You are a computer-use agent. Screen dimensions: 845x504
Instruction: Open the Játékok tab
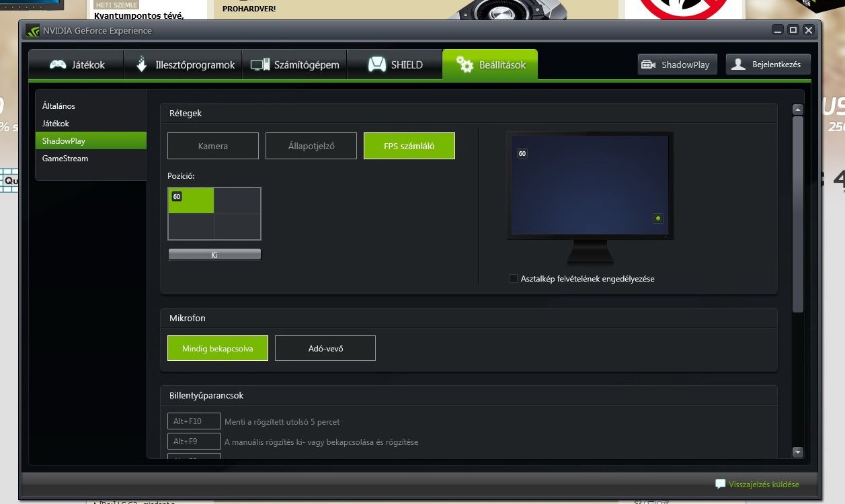[x=77, y=65]
